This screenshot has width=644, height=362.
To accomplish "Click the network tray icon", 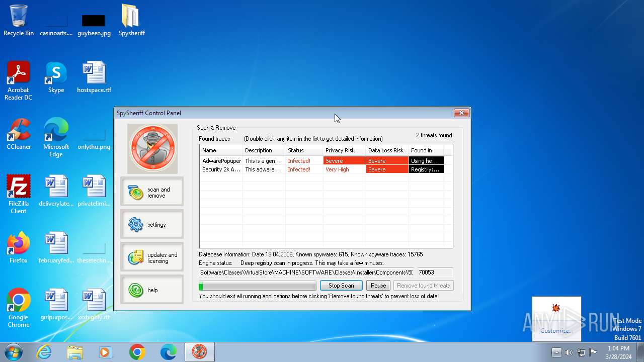I will click(581, 352).
